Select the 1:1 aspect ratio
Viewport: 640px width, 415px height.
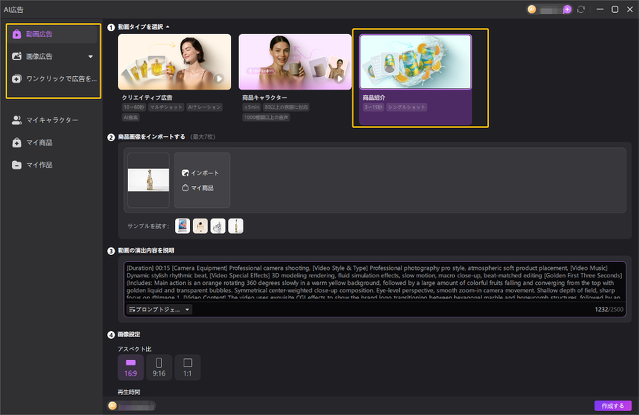tap(187, 368)
